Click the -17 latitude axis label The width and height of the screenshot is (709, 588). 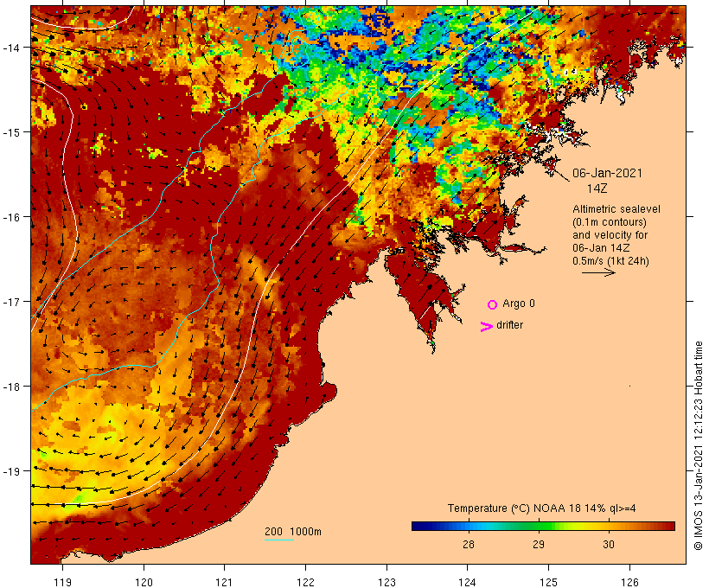click(11, 302)
